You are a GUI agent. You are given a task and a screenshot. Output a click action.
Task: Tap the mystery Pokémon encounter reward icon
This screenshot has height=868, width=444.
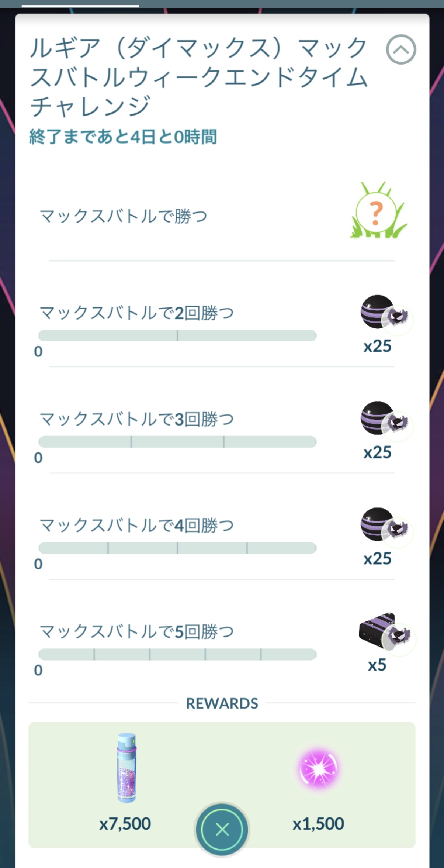pyautogui.click(x=378, y=211)
